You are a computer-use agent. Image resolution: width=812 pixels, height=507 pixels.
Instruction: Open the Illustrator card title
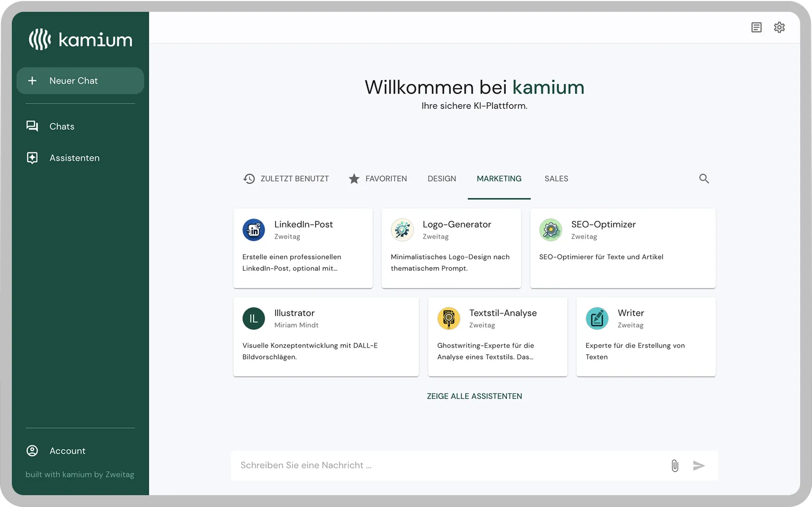pos(295,313)
